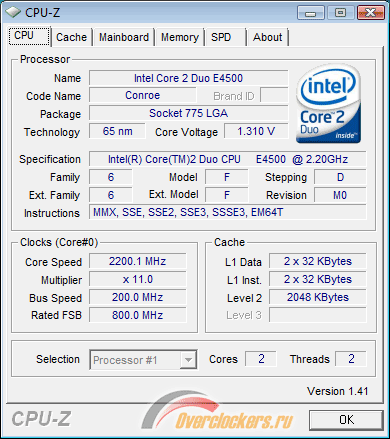Click the Core Voltage value 1.310 V
390x439 pixels.
[256, 131]
